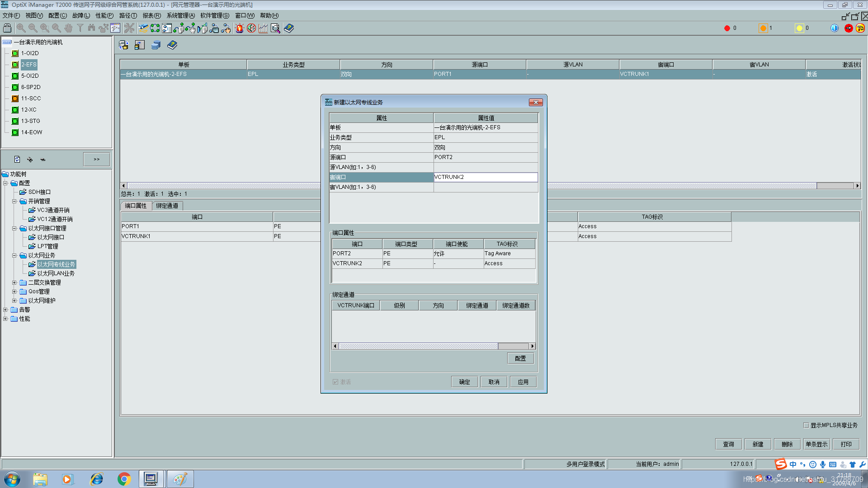868x488 pixels.
Task: Open the blue help book in main toolbar
Action: pos(289,28)
